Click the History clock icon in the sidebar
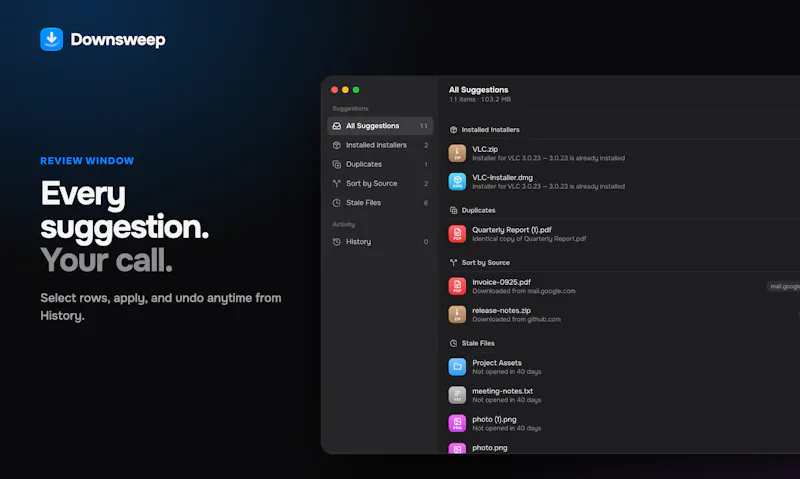This screenshot has width=800, height=479. click(x=337, y=242)
